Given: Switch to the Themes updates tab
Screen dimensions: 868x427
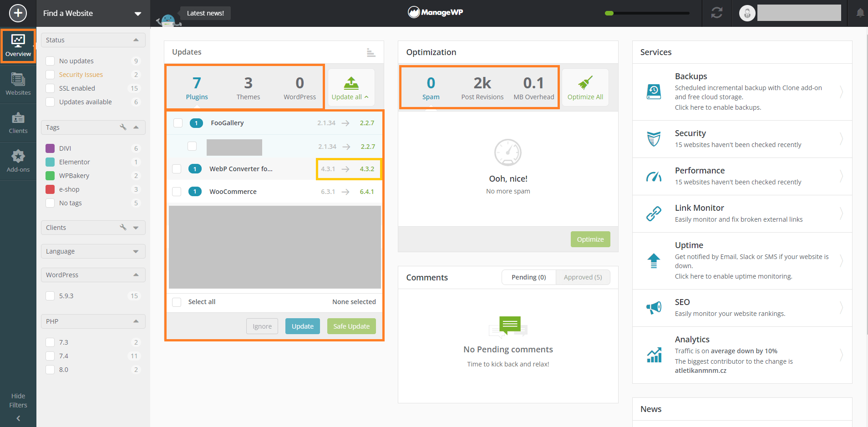Looking at the screenshot, I should pos(248,87).
